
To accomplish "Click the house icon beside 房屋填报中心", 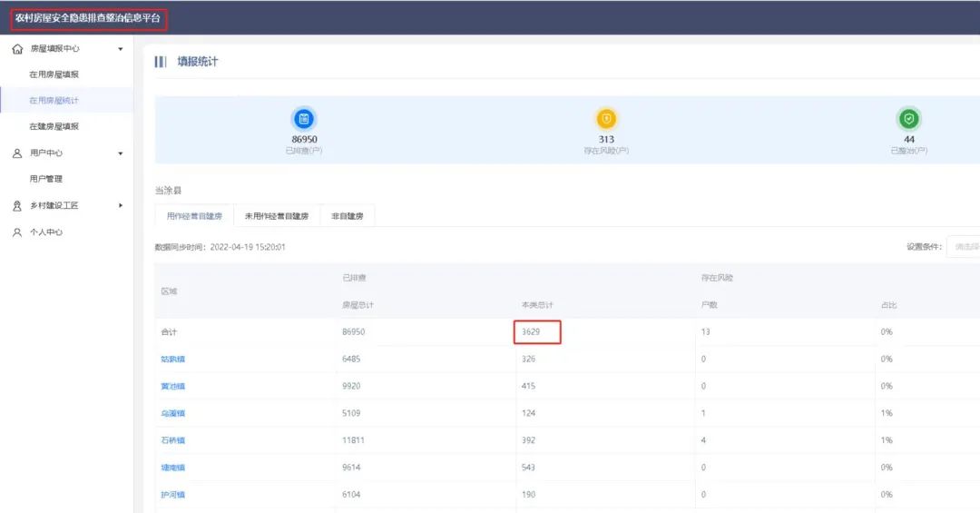I will tap(17, 49).
